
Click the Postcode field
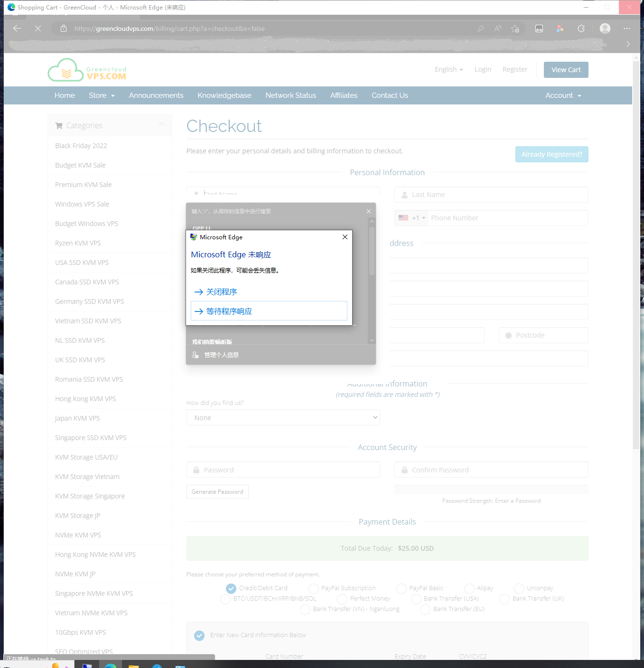pos(543,335)
